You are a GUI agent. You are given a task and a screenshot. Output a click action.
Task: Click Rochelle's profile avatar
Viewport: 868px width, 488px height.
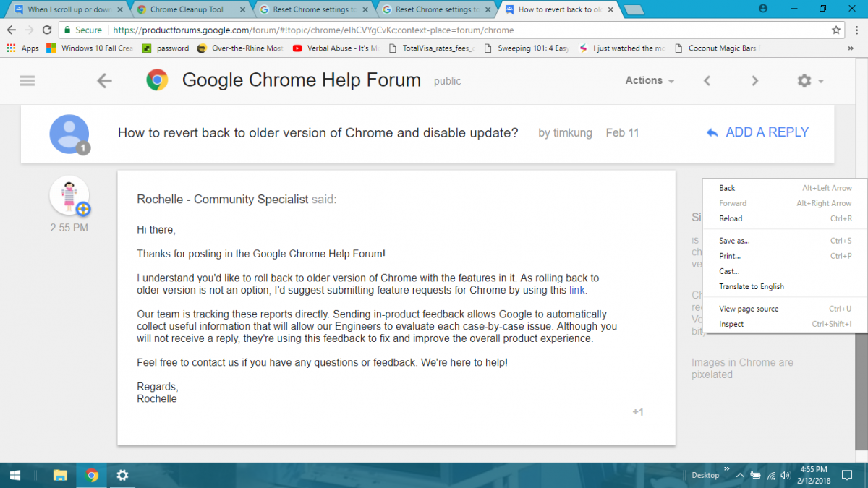coord(69,196)
